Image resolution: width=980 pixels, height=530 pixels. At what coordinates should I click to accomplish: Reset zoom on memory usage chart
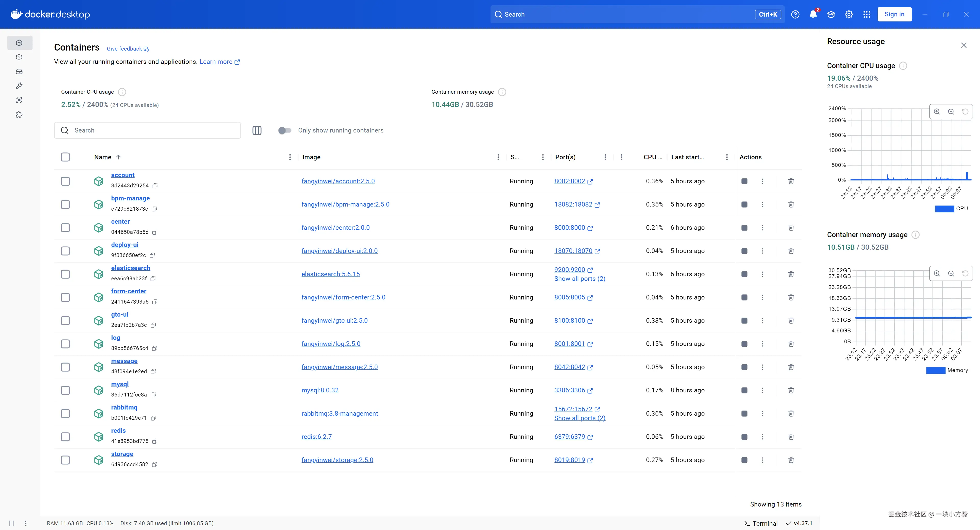[x=965, y=273]
